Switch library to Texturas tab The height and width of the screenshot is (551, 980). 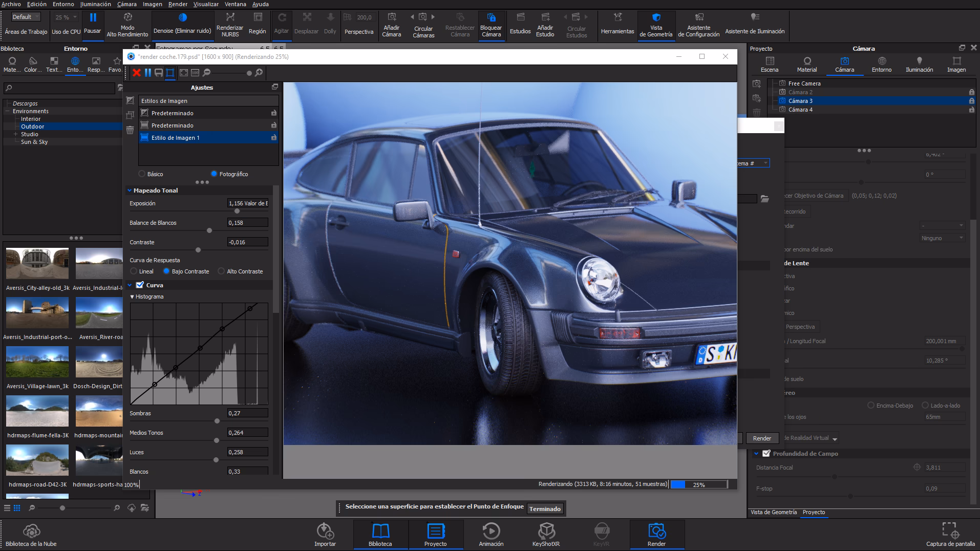coord(53,66)
